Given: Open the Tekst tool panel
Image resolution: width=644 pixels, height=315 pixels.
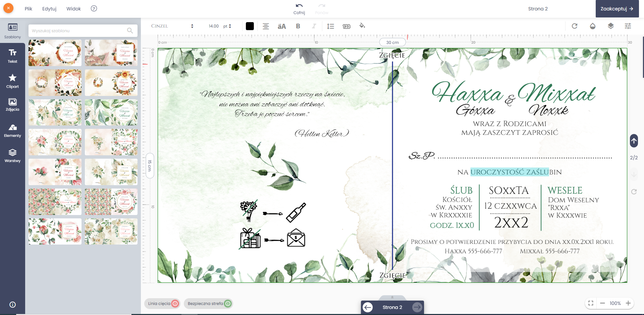Looking at the screenshot, I should (12, 56).
